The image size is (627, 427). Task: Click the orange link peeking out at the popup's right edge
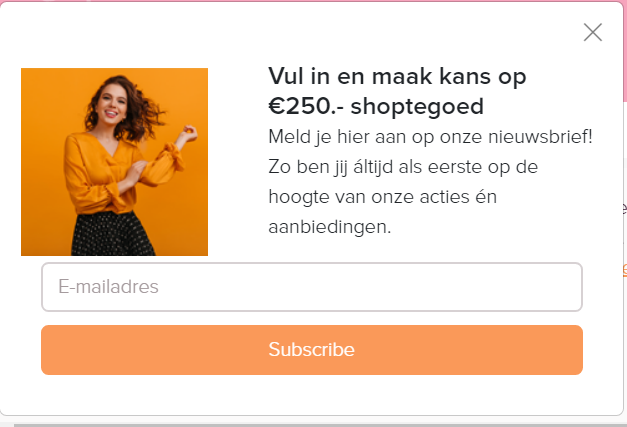[x=625, y=270]
